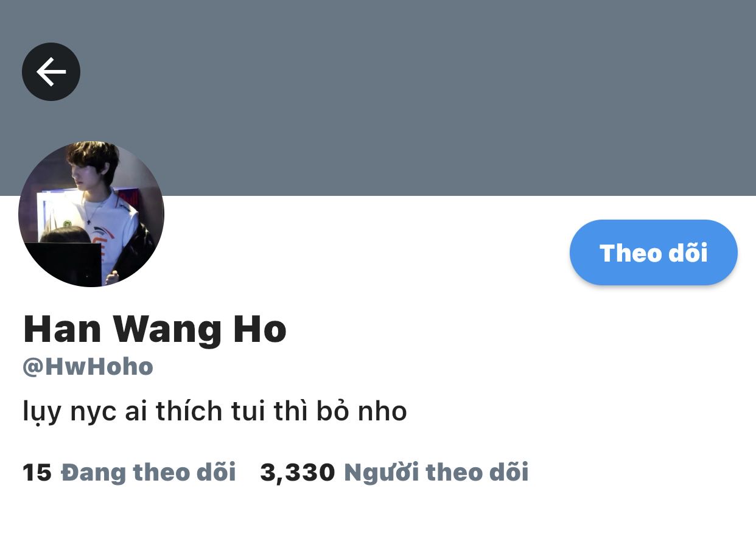Click the bio text starting with lụy nyc
The width and height of the screenshot is (756, 553).
click(214, 412)
